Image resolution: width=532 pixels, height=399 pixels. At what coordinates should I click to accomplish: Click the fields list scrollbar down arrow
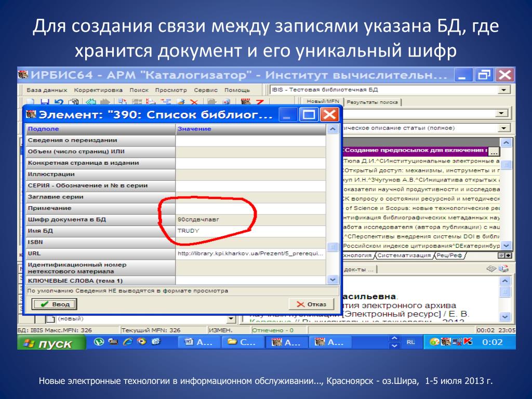tap(506, 245)
